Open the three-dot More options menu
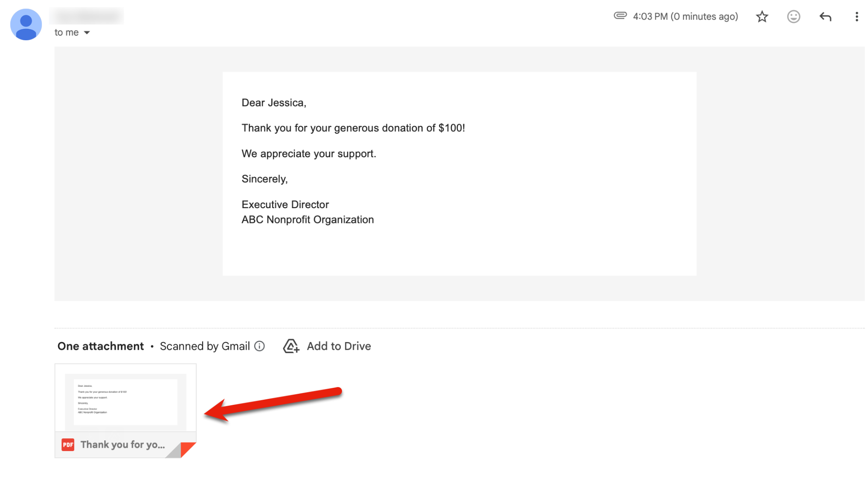 click(x=857, y=17)
